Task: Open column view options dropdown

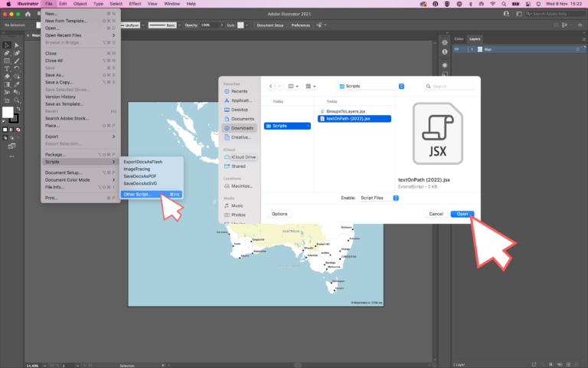Action: coord(293,86)
